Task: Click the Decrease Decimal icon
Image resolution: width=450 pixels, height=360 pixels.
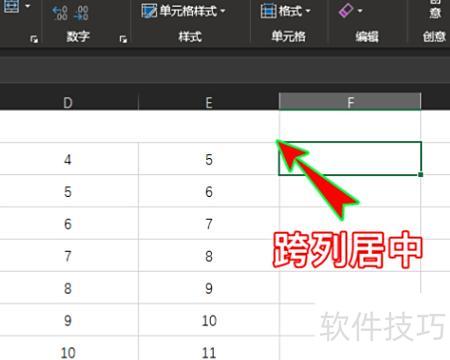Action: [81, 13]
